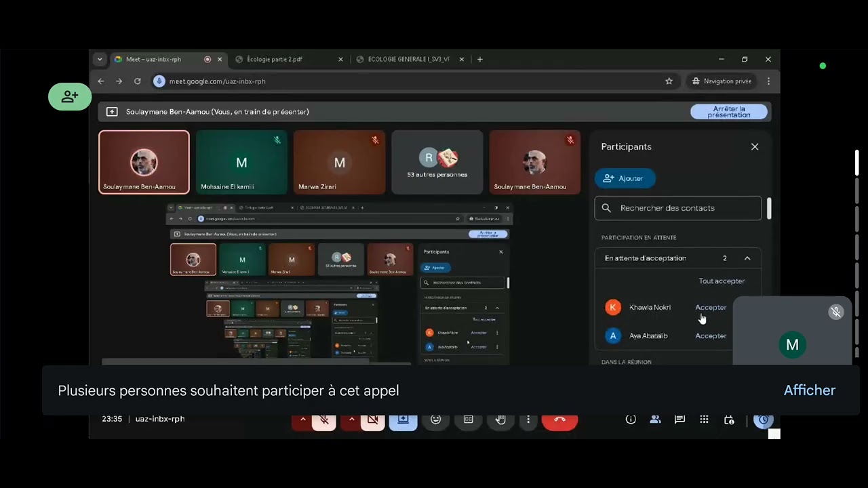Viewport: 868px width, 488px height.
Task: Select Marwa Zirari's video tile
Action: pos(339,162)
